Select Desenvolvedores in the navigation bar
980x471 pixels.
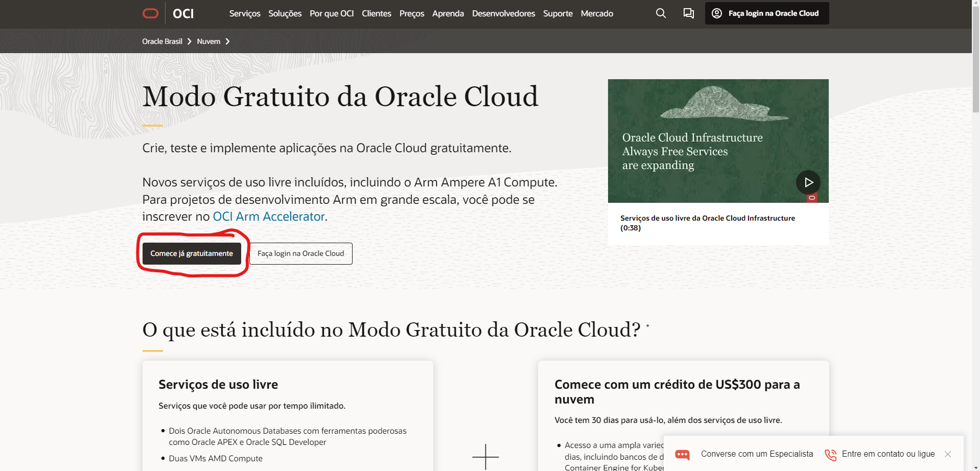pyautogui.click(x=503, y=13)
